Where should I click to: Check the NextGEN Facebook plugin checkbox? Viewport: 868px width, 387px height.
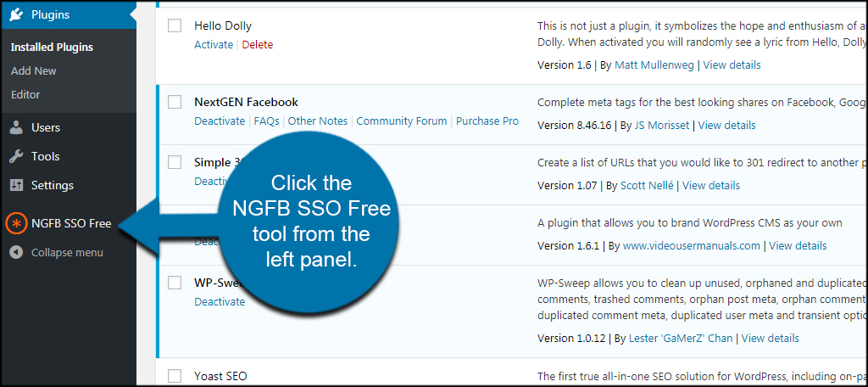(175, 102)
